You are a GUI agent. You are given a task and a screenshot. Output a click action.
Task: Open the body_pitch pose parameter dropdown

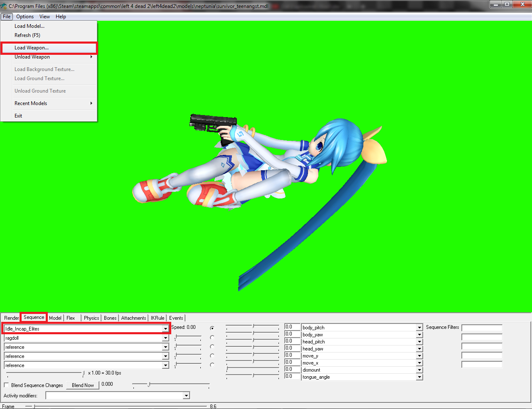(x=419, y=328)
